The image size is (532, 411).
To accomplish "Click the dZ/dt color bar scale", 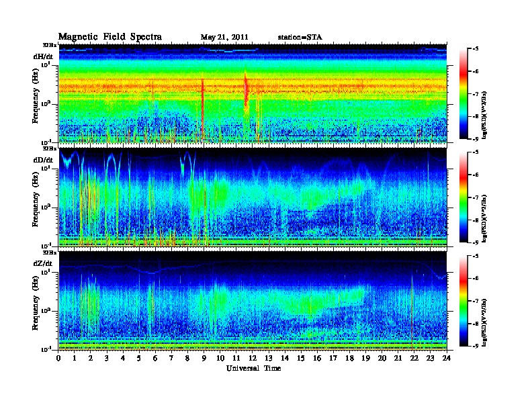I will [x=463, y=301].
